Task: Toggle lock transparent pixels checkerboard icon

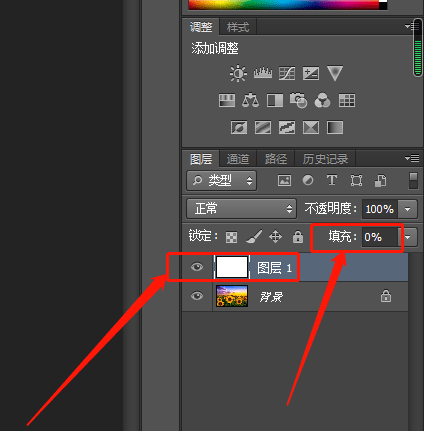Action: point(231,237)
